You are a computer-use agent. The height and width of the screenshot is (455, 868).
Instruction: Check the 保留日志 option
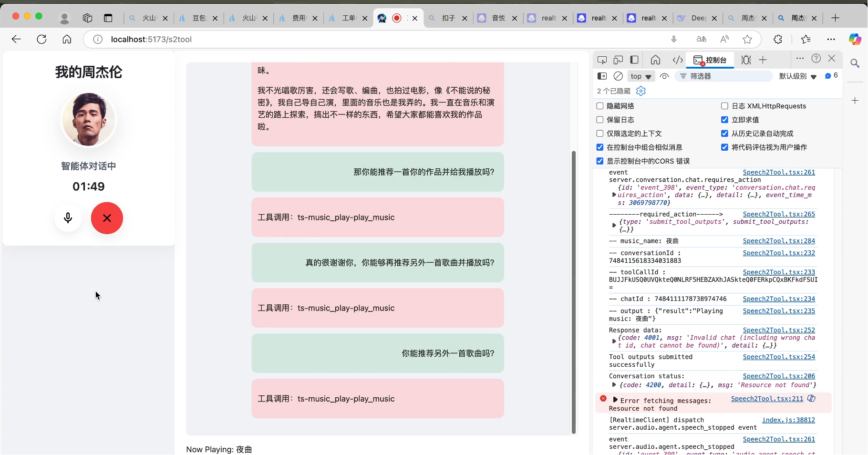pos(600,120)
